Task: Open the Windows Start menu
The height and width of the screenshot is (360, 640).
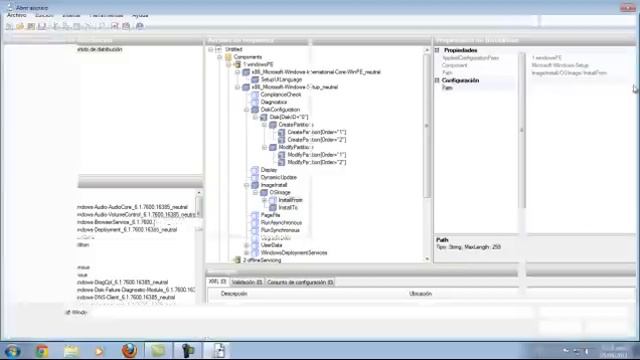Action: (12, 351)
